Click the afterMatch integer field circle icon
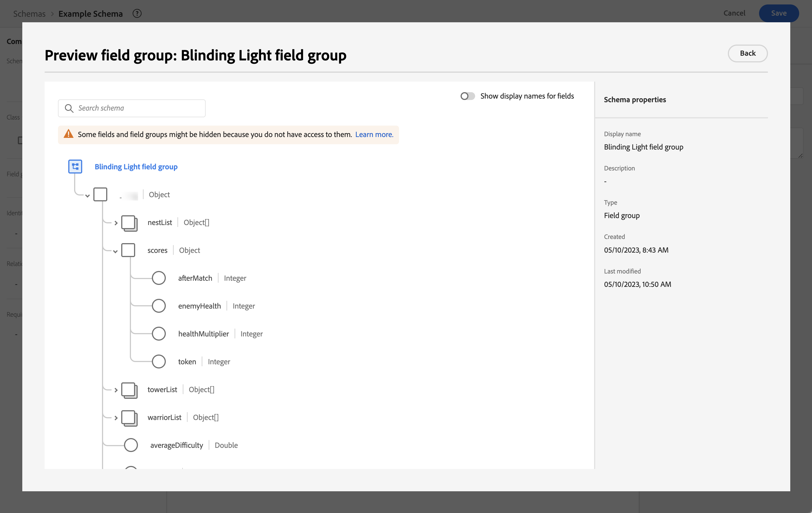Viewport: 812px width, 513px height. click(159, 278)
